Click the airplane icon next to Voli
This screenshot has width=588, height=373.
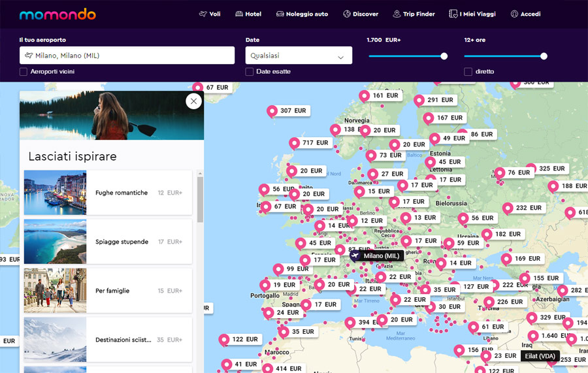(x=203, y=14)
